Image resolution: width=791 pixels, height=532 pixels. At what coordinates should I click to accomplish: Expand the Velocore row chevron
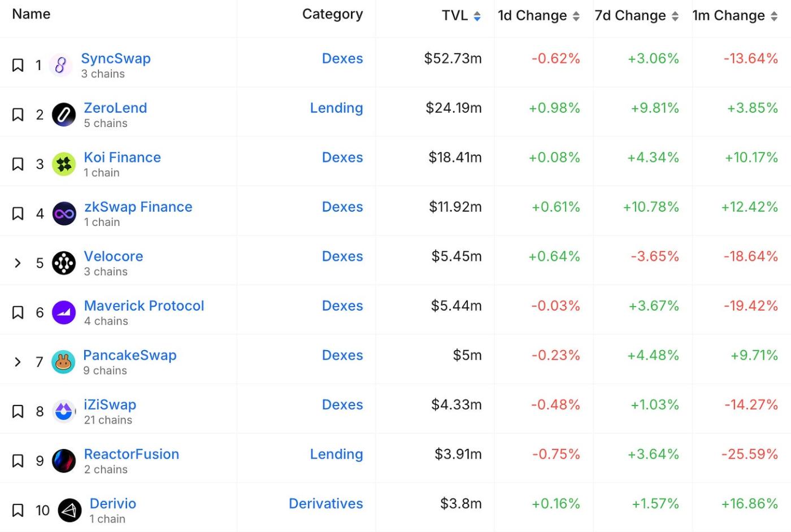(18, 263)
